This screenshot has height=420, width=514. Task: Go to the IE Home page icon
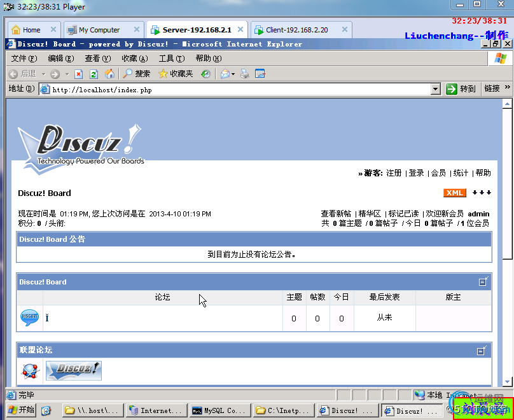(x=109, y=74)
